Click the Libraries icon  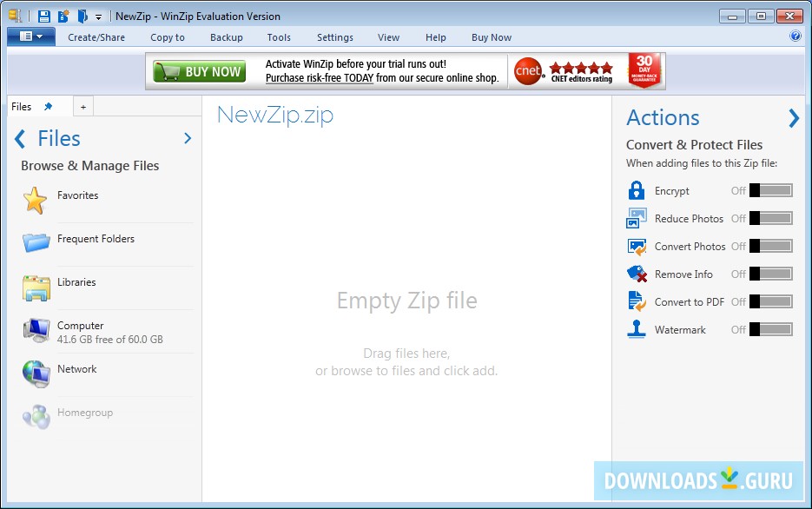coord(36,288)
